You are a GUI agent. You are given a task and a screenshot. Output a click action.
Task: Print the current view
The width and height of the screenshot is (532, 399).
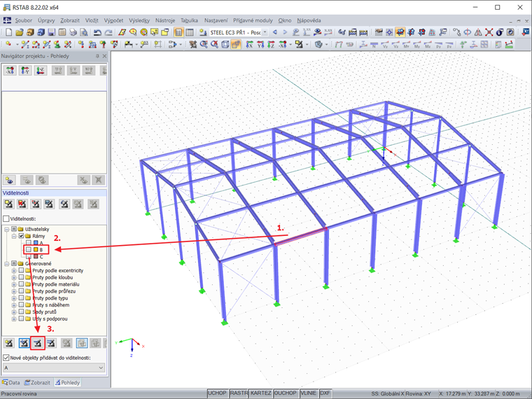point(73,33)
